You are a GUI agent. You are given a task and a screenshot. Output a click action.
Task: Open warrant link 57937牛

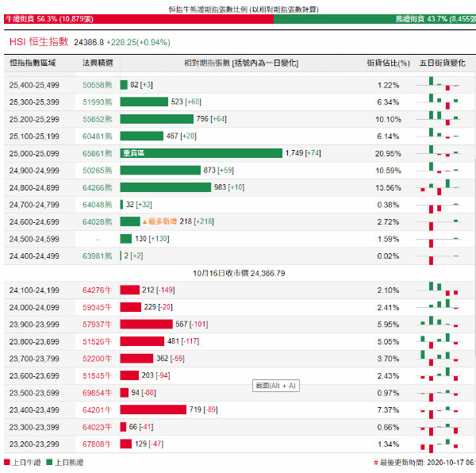tap(97, 325)
